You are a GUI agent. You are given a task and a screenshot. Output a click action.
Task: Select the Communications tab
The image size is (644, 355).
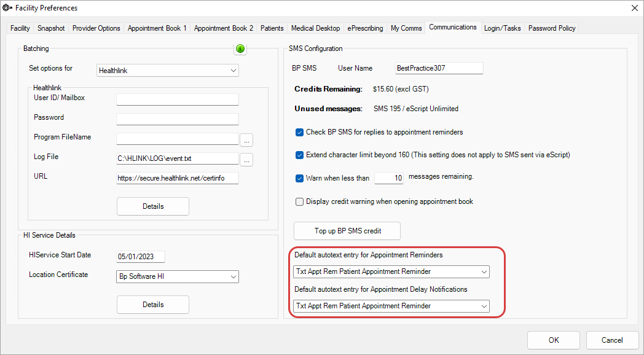click(x=453, y=27)
